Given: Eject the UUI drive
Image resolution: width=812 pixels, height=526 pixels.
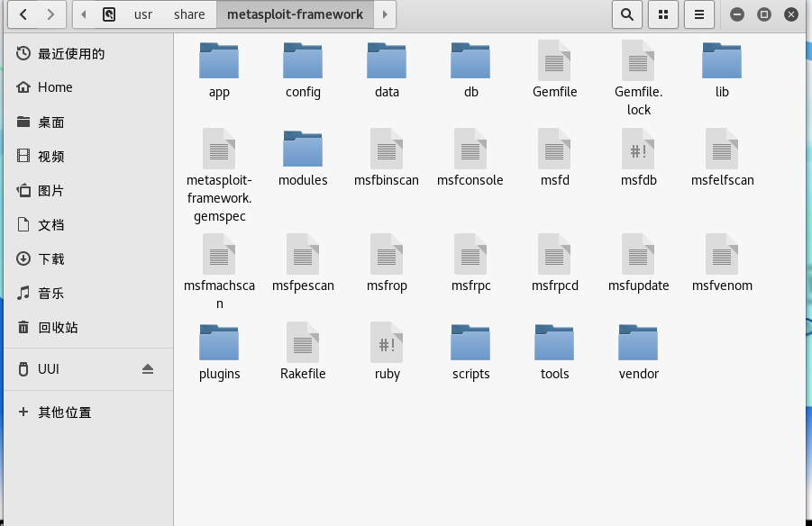Looking at the screenshot, I should [x=148, y=369].
